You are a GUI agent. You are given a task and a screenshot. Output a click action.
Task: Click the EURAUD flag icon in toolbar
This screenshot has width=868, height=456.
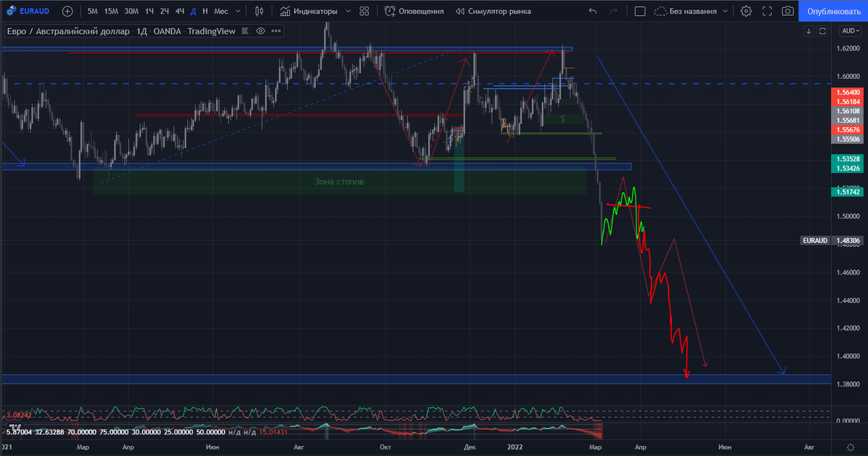10,11
